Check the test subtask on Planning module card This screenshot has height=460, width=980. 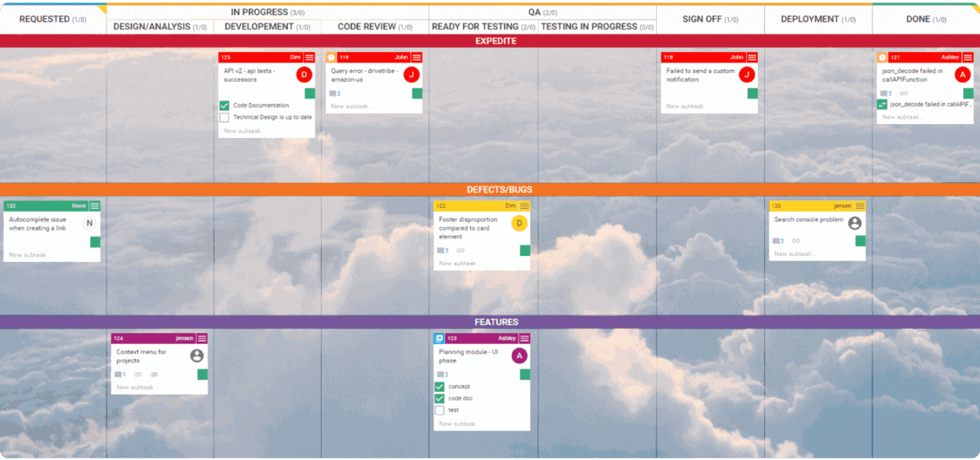[x=439, y=410]
